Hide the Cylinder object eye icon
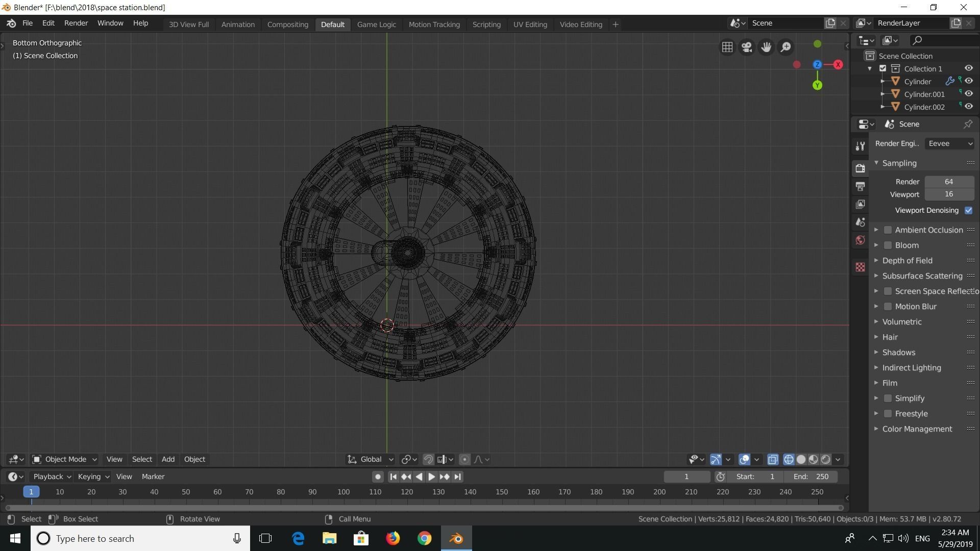This screenshot has height=551, width=980. point(968,81)
